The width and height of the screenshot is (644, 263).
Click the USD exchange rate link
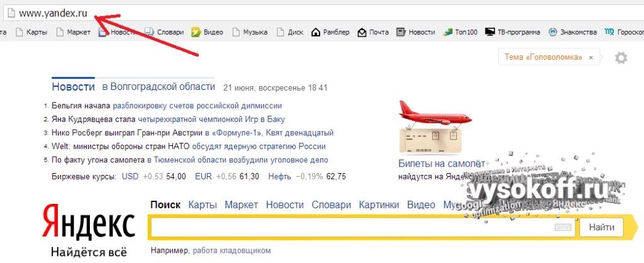(130, 177)
